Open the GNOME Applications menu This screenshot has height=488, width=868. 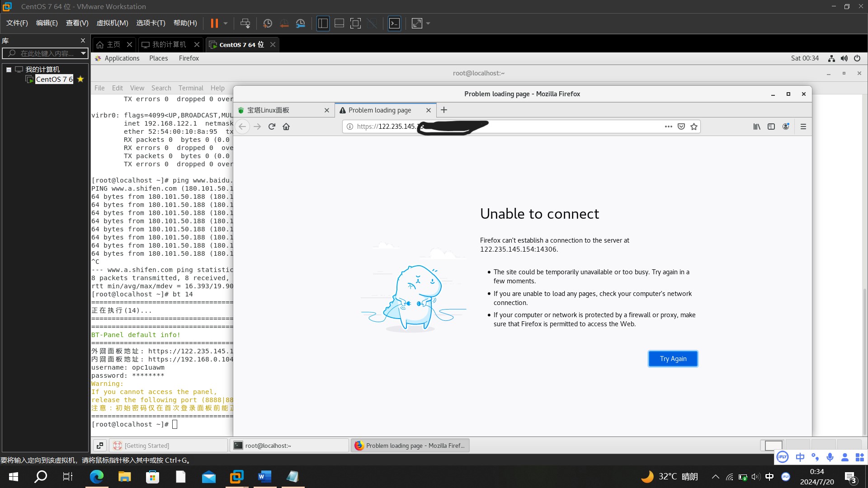117,58
